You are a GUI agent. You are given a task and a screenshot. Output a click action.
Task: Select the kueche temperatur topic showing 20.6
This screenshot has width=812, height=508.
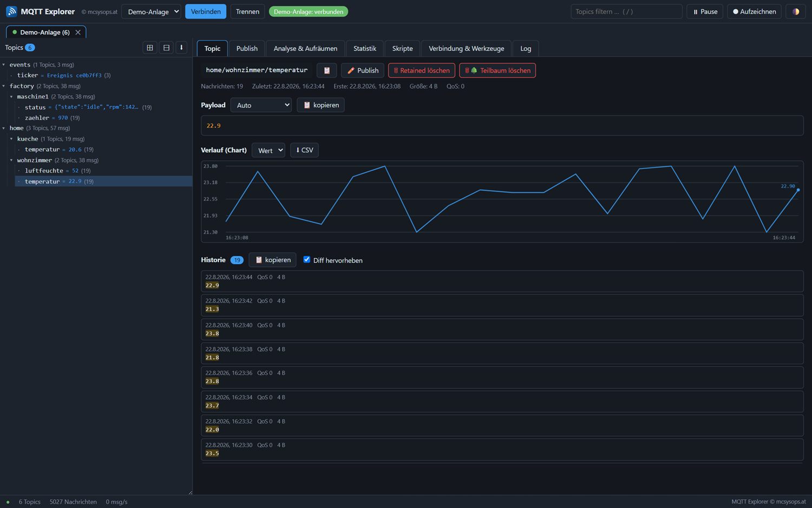[104, 149]
